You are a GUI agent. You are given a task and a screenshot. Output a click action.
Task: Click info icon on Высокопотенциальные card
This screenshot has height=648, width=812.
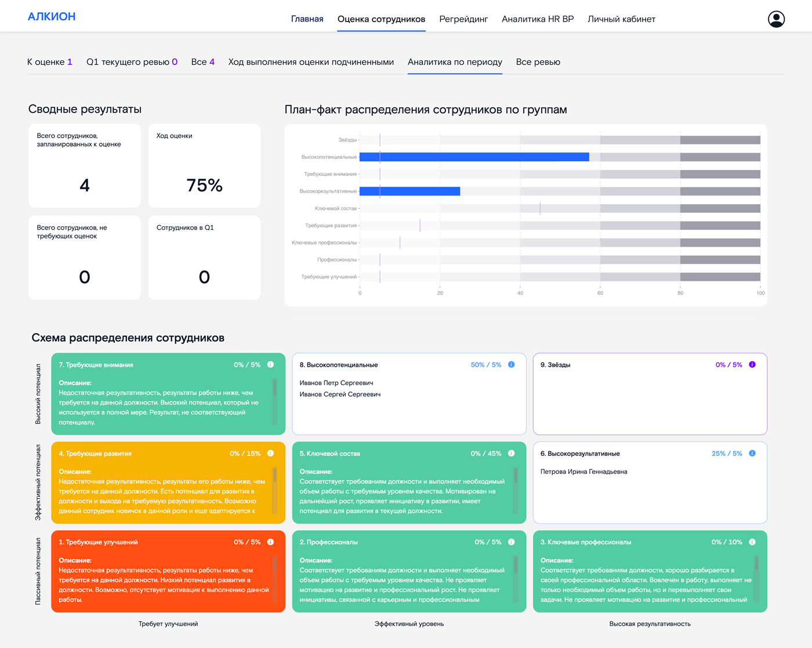click(x=511, y=365)
